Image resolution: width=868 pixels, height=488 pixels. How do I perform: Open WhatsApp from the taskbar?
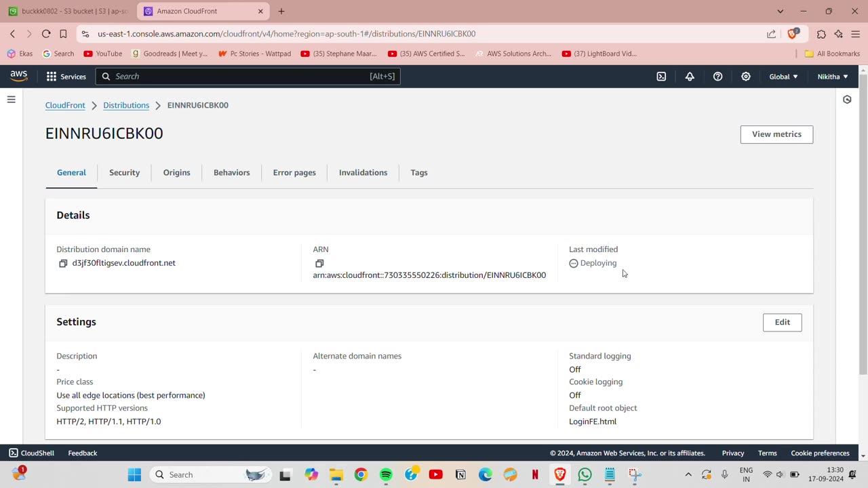coord(585,474)
